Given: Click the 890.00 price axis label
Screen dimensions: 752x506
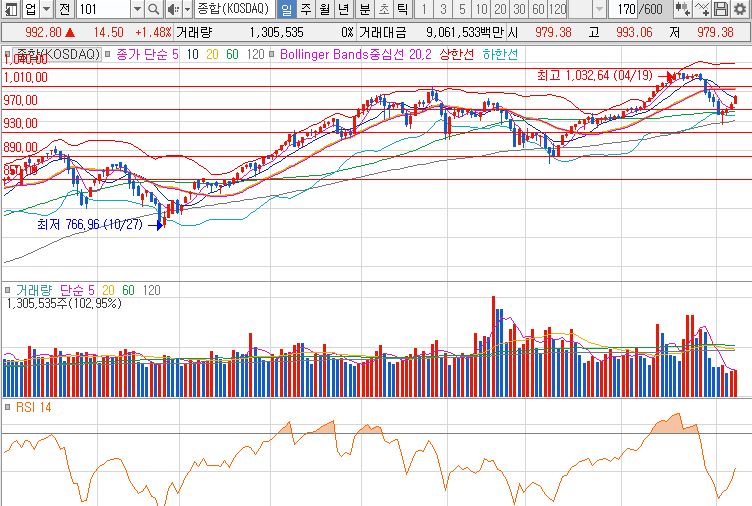Looking at the screenshot, I should tap(21, 147).
